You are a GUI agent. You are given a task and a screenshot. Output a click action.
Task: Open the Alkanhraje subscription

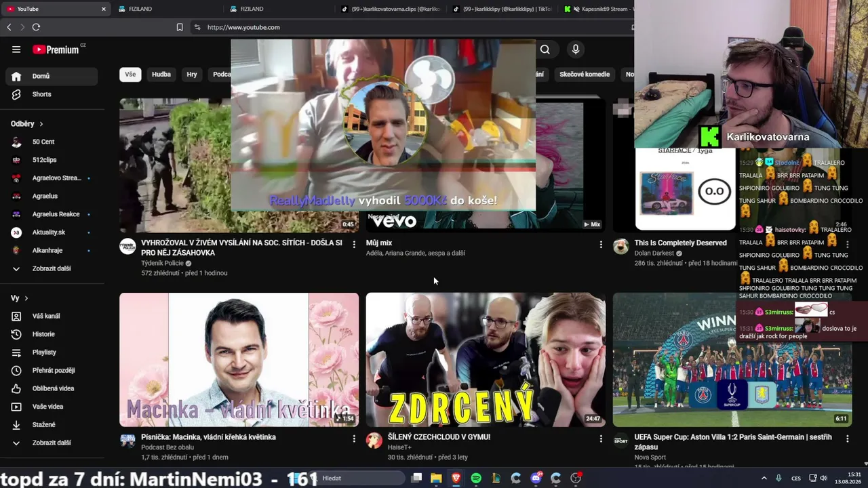52,250
